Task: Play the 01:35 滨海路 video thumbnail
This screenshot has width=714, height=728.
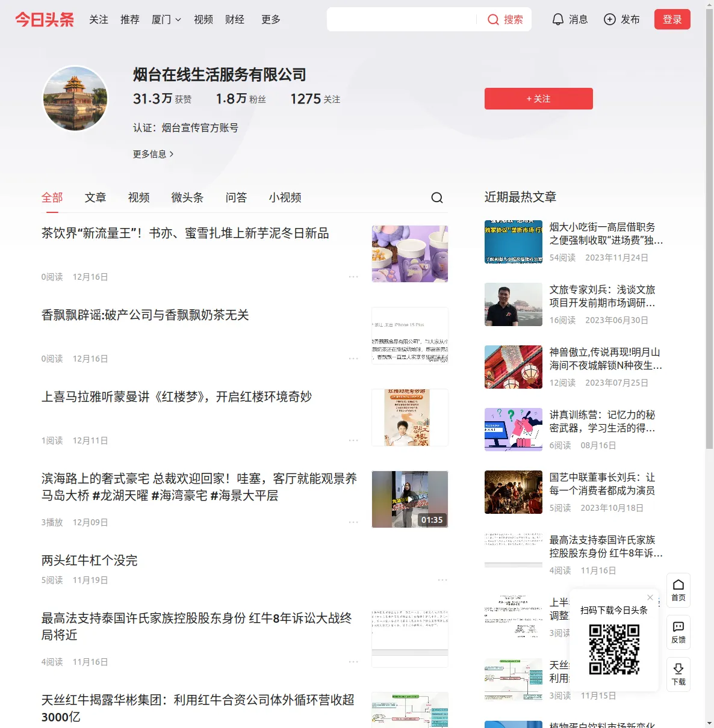Action: coord(410,499)
